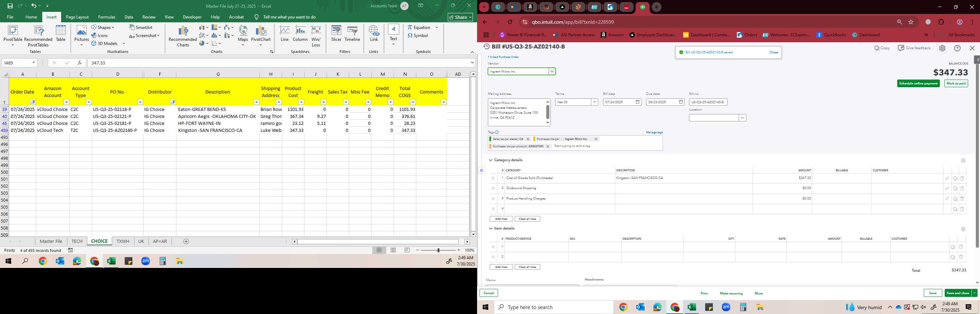This screenshot has width=980, height=314.
Task: Collapse the Category details section
Action: pyautogui.click(x=491, y=160)
